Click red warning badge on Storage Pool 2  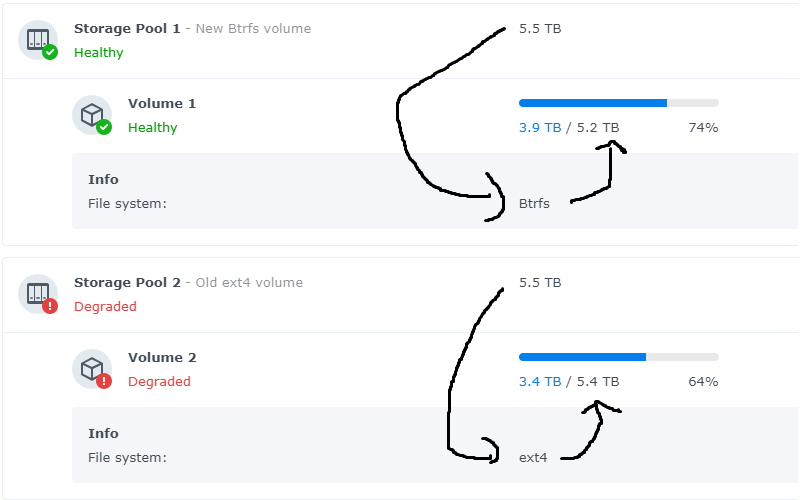click(x=50, y=306)
